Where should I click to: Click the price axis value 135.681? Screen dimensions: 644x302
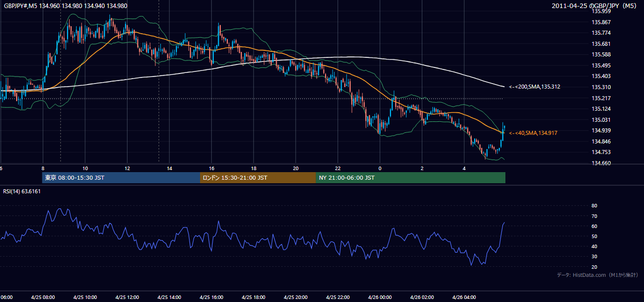pos(602,44)
